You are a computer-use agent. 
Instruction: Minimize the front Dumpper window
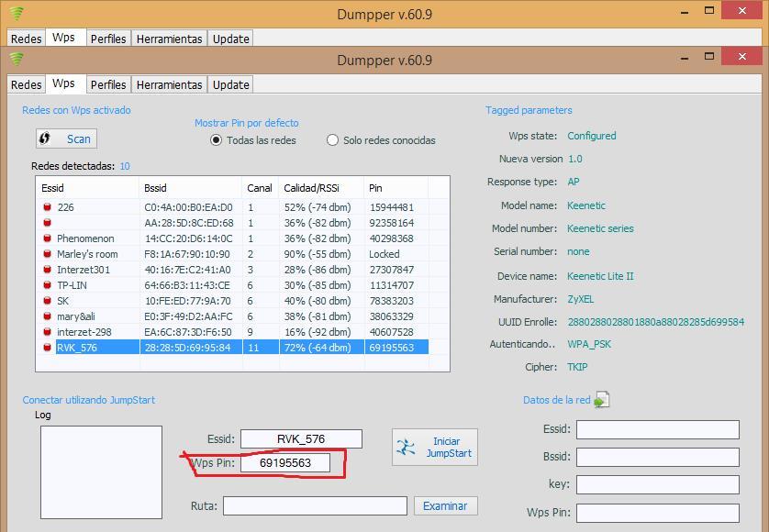[x=685, y=57]
